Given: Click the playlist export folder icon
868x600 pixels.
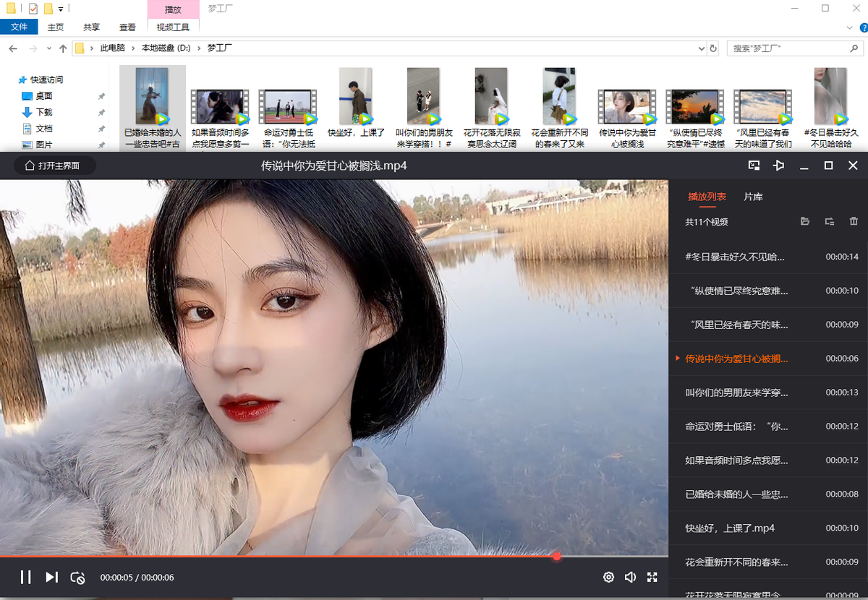Looking at the screenshot, I should click(x=830, y=221).
